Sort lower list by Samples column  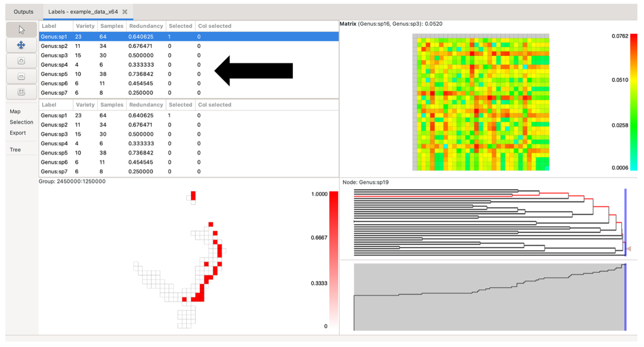[112, 105]
